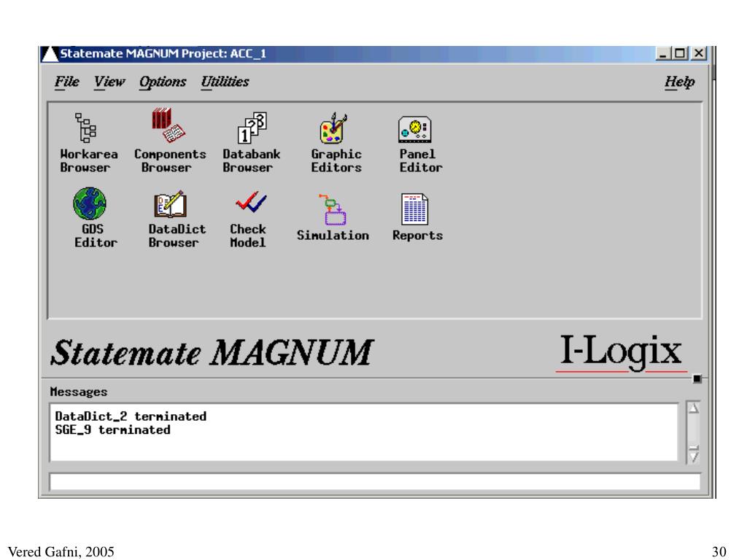This screenshot has height=560, width=747.
Task: Open the Options menu
Action: [163, 82]
